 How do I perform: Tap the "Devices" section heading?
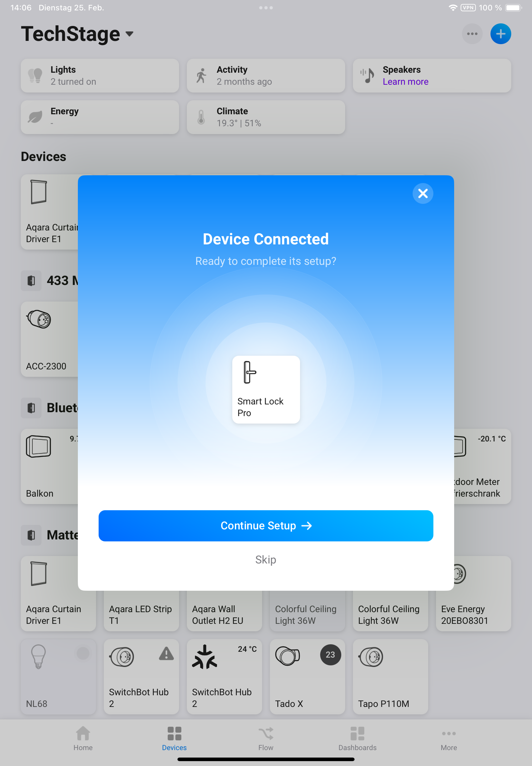click(44, 157)
